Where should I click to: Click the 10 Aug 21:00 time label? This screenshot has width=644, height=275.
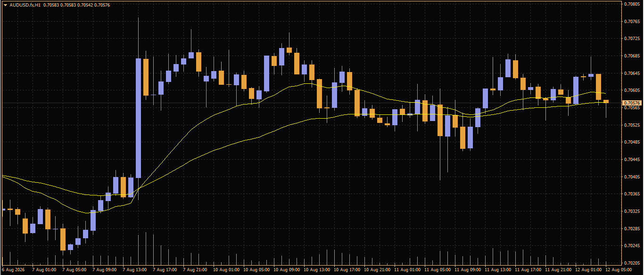pyautogui.click(x=377, y=270)
